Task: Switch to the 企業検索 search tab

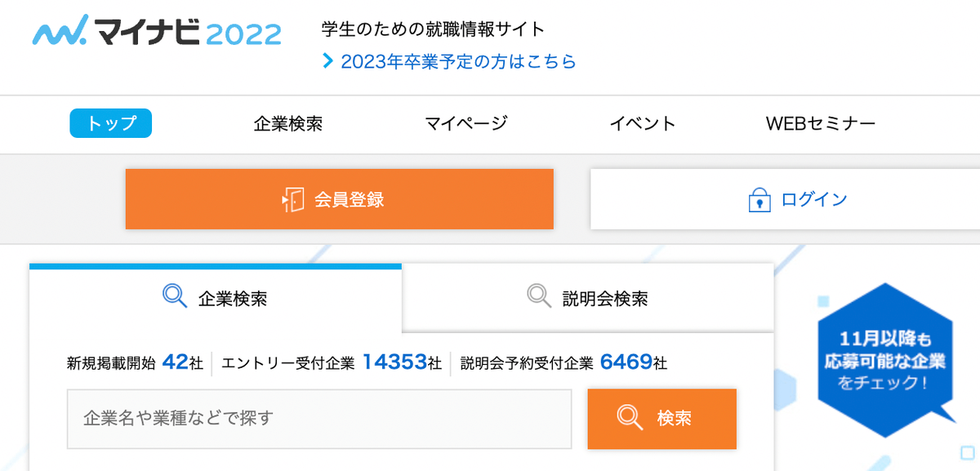Action: (x=216, y=297)
